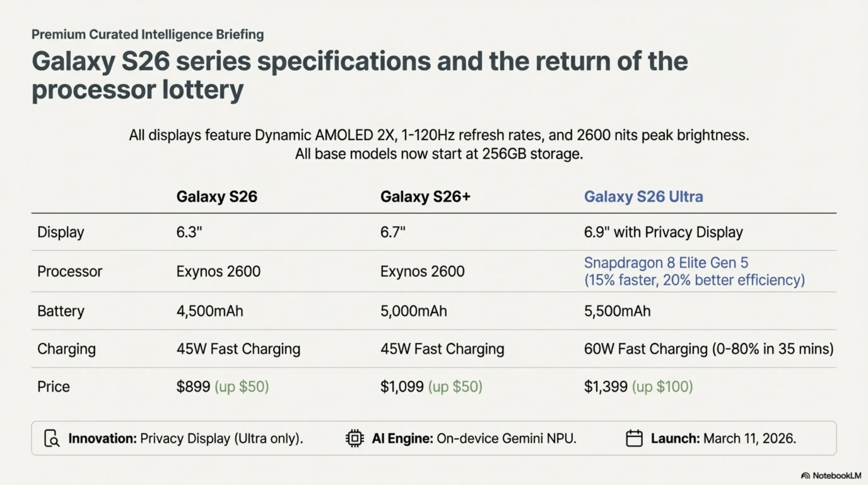Click the 6.9" with Privacy Display cell

663,232
